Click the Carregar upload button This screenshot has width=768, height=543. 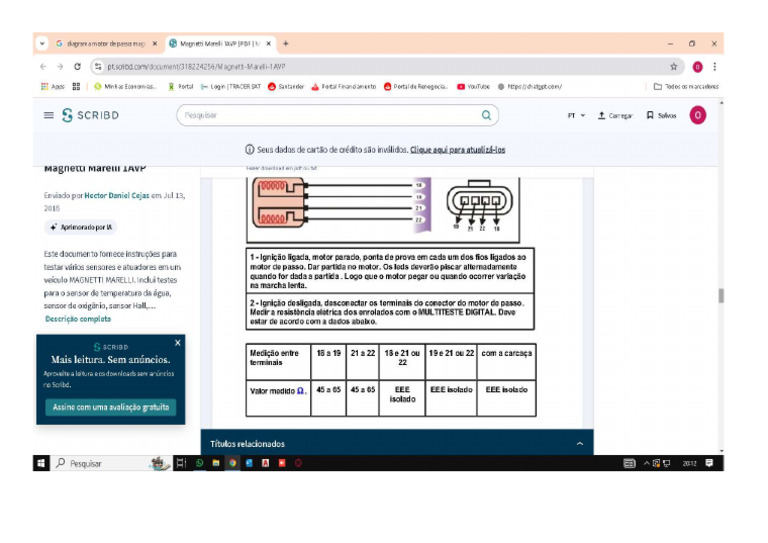click(x=615, y=116)
